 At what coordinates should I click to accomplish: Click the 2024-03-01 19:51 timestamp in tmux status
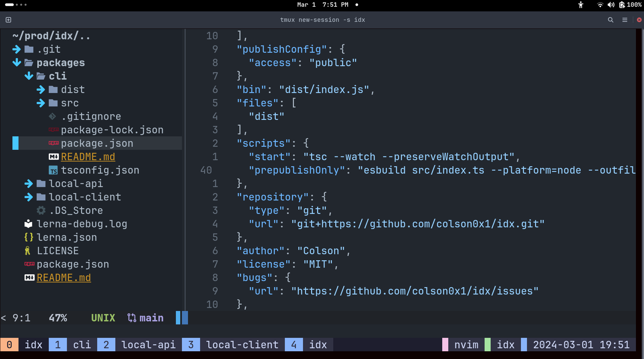(581, 345)
